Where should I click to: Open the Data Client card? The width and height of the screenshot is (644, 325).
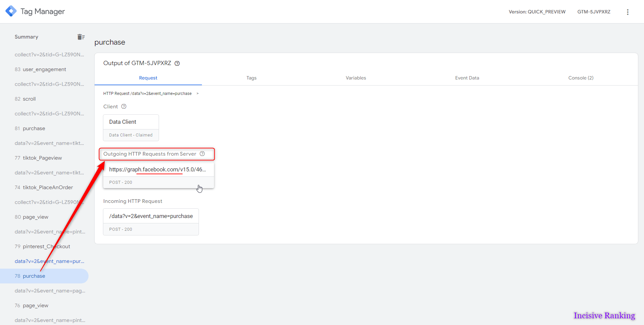(131, 127)
